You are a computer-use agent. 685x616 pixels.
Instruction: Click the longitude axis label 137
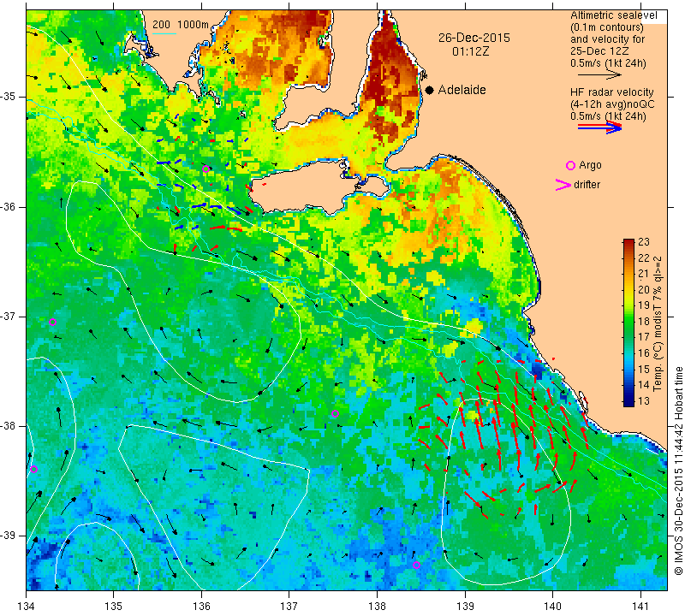(x=289, y=607)
